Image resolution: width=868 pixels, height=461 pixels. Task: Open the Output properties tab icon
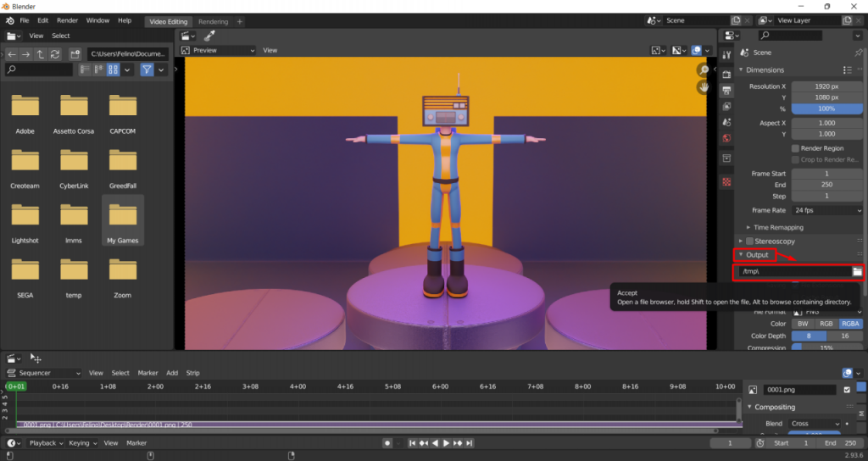point(726,90)
